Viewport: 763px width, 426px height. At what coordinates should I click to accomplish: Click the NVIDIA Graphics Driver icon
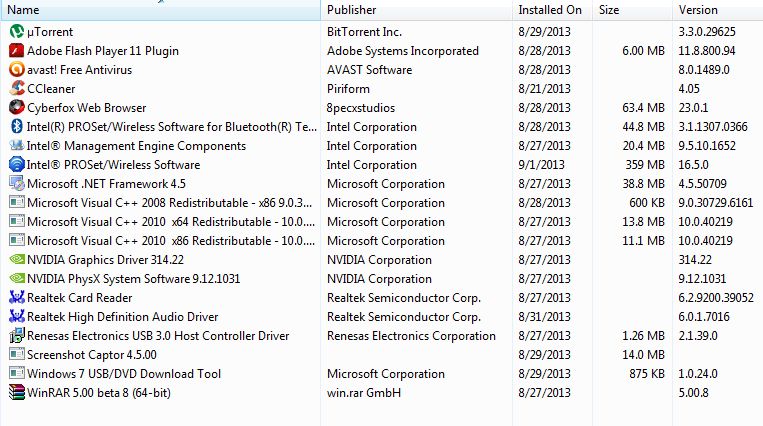pos(16,260)
